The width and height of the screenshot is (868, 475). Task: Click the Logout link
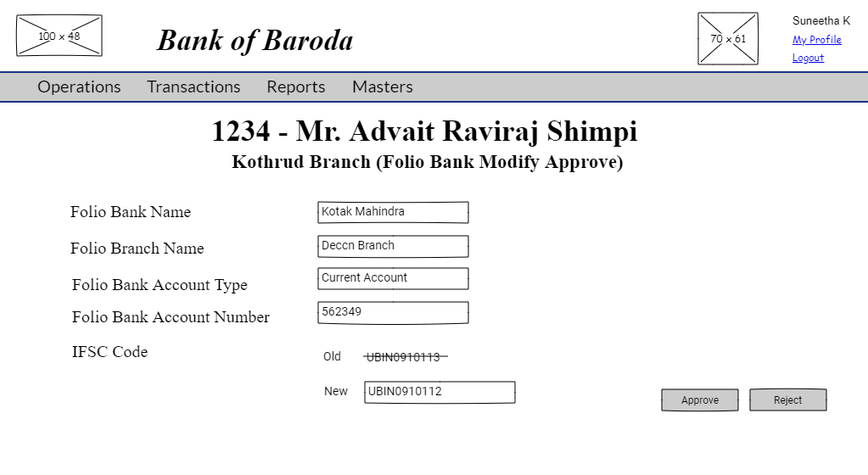(x=808, y=58)
